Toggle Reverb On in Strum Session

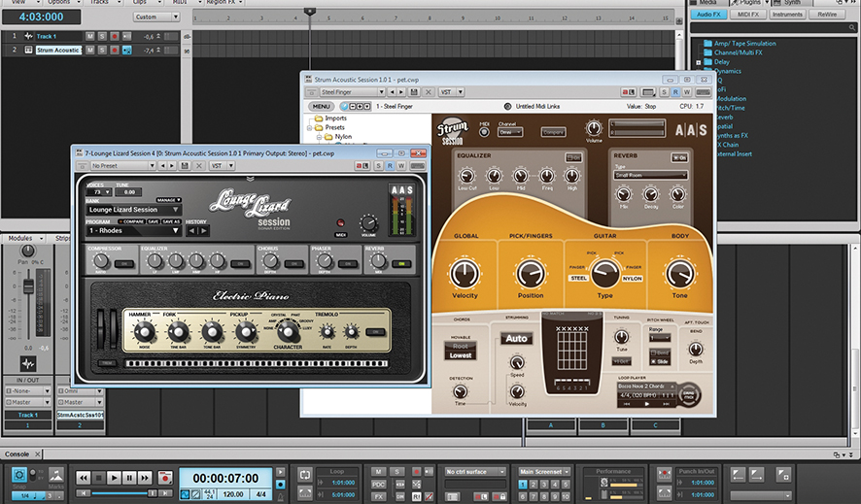[x=680, y=158]
